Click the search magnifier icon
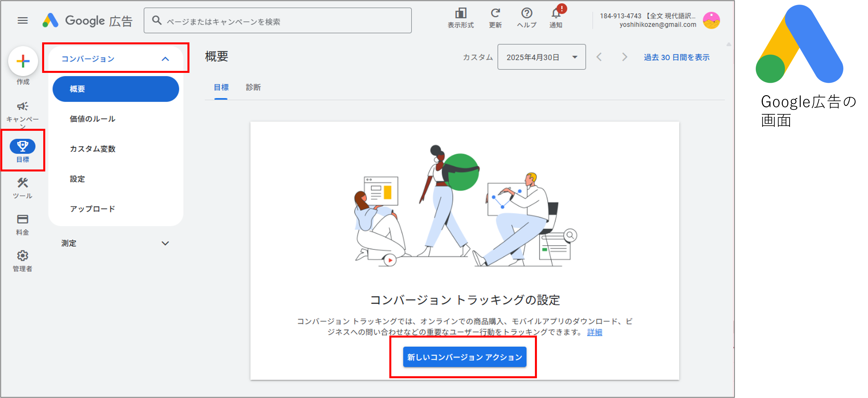The width and height of the screenshot is (868, 398). pos(156,21)
